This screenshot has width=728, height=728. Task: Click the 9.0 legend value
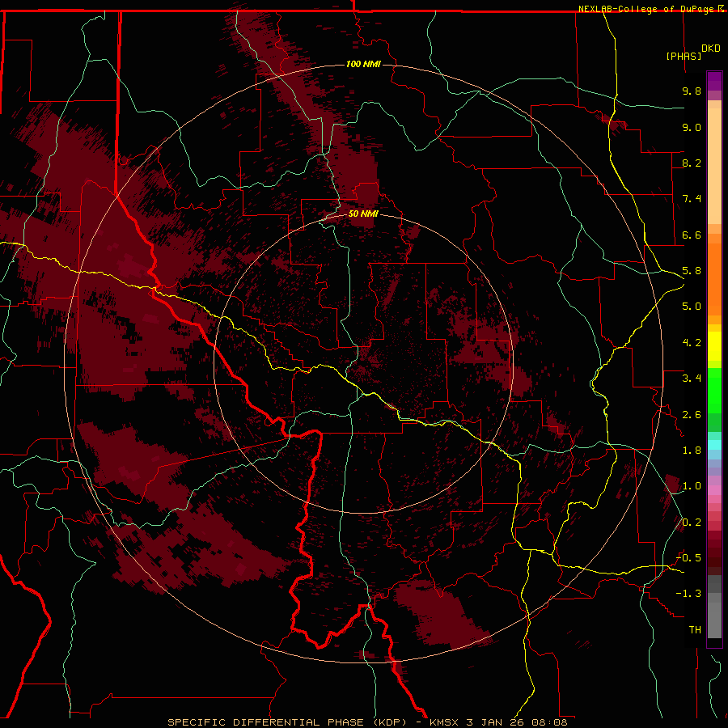tap(692, 127)
